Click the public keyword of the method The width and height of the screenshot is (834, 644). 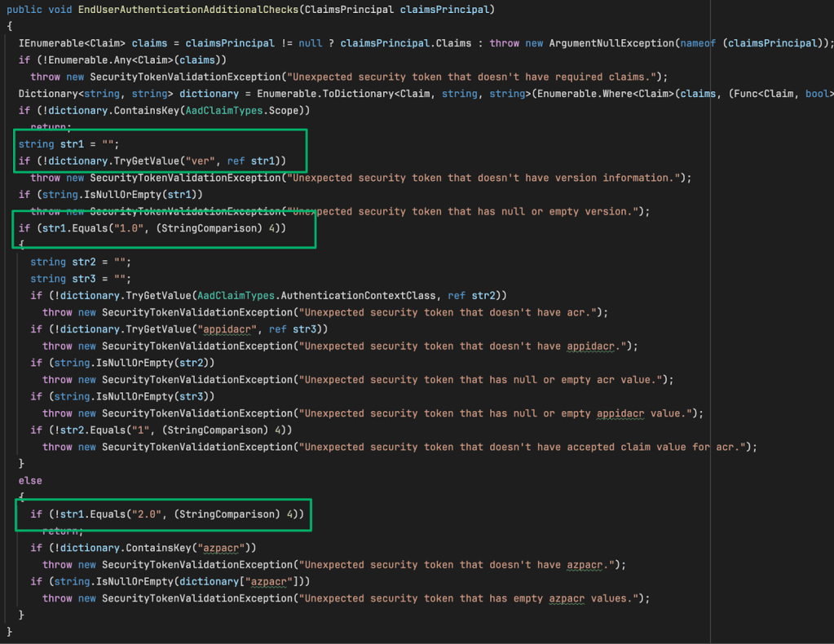coord(24,9)
